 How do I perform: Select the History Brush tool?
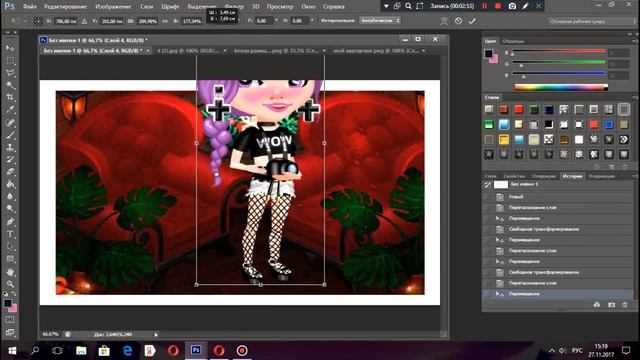pyautogui.click(x=10, y=160)
